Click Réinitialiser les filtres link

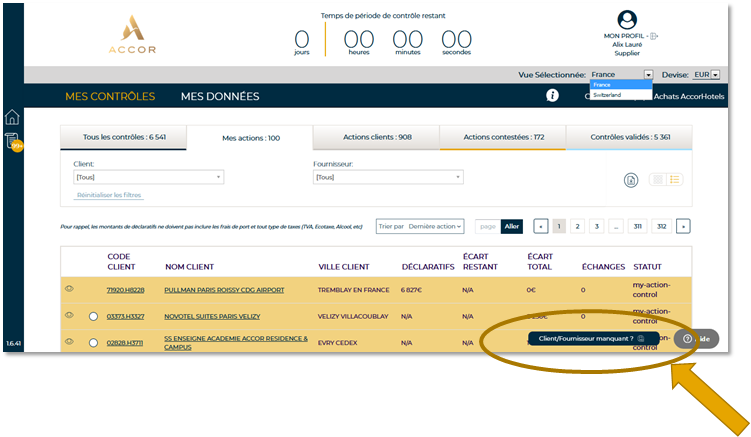point(109,195)
